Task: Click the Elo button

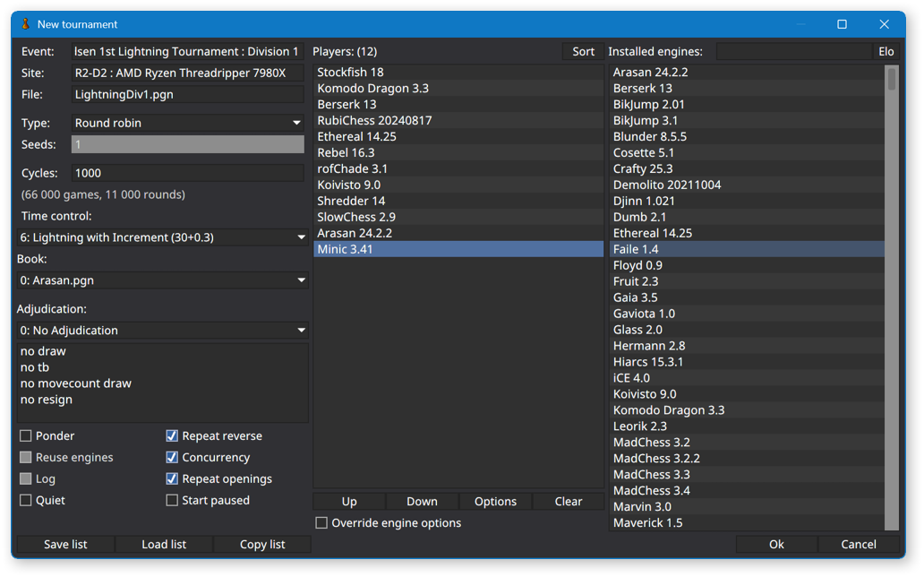Action: [885, 51]
